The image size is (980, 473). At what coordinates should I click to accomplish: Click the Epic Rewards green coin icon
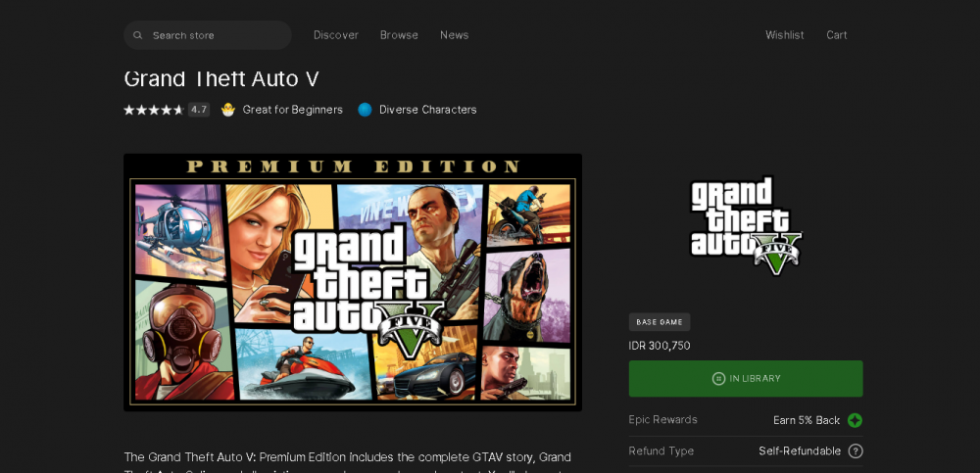[x=855, y=420]
